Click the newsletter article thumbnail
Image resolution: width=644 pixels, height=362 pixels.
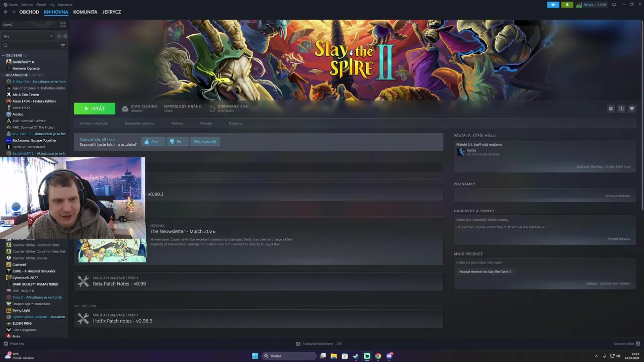[x=112, y=250]
